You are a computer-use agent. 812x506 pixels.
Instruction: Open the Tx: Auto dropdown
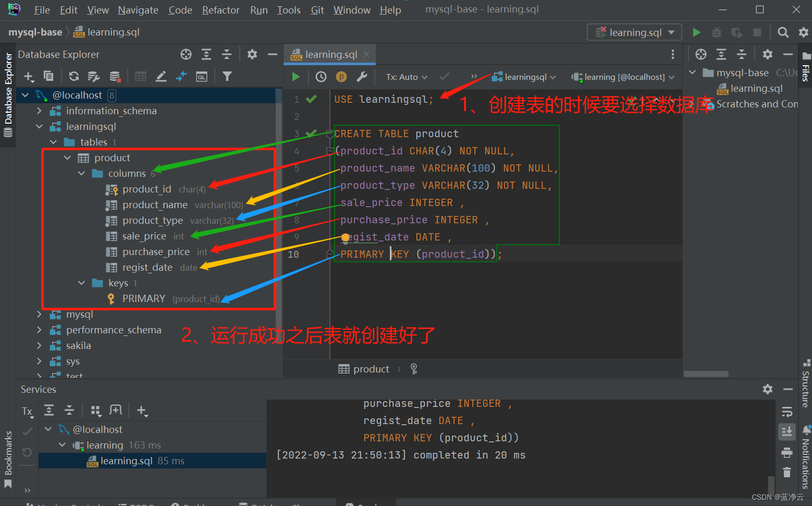[407, 77]
